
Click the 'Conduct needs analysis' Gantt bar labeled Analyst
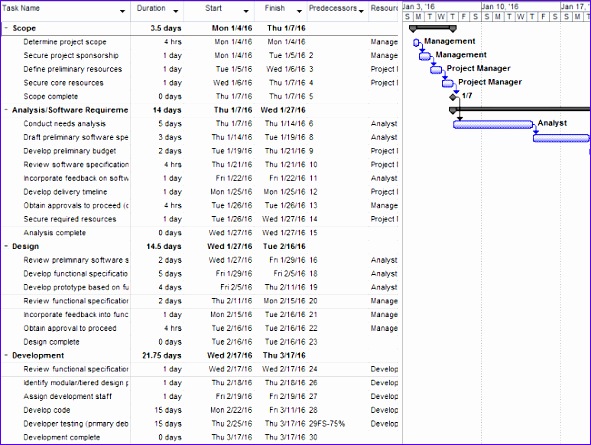click(x=493, y=124)
